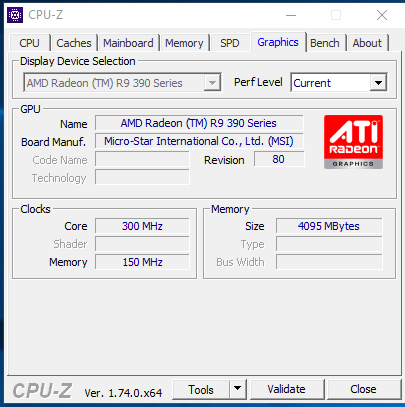Click the Close button at bottom

363,389
